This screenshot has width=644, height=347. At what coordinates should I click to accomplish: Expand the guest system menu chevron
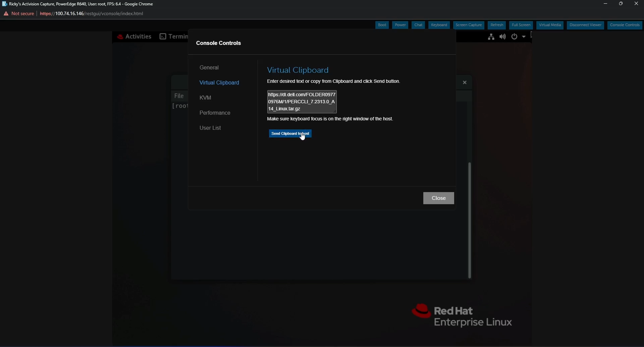(x=523, y=37)
